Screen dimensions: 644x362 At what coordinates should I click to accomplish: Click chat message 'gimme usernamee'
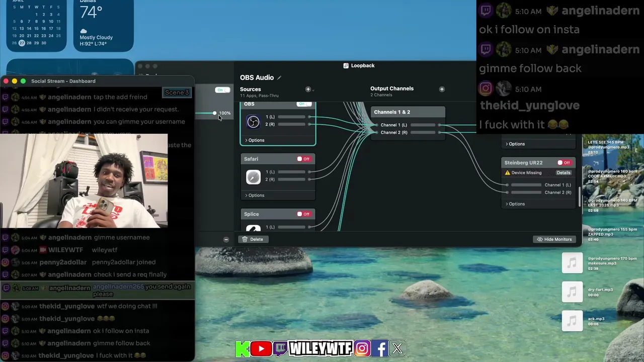click(x=122, y=237)
